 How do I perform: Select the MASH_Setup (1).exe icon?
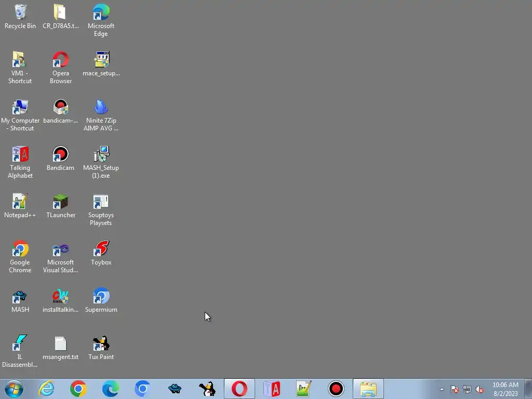point(101,162)
